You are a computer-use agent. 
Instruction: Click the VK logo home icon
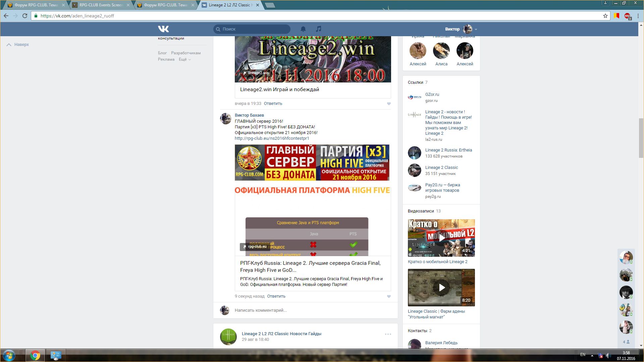163,29
